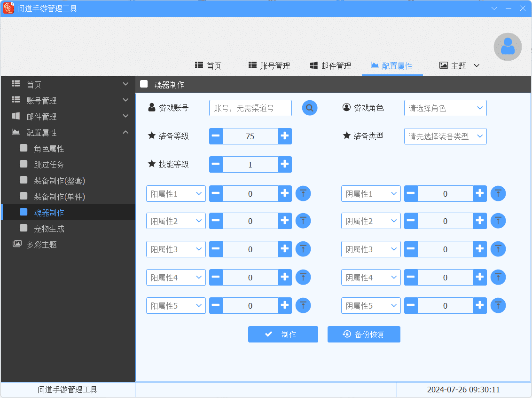Click the 备份恢复 button
The width and height of the screenshot is (532, 398).
(x=364, y=334)
